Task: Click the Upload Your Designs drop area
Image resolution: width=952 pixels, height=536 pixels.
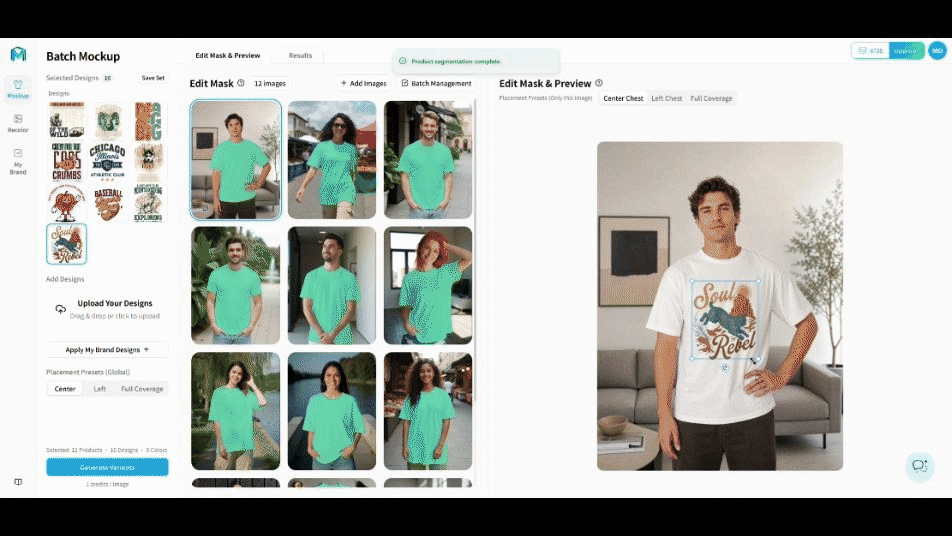Action: (107, 309)
